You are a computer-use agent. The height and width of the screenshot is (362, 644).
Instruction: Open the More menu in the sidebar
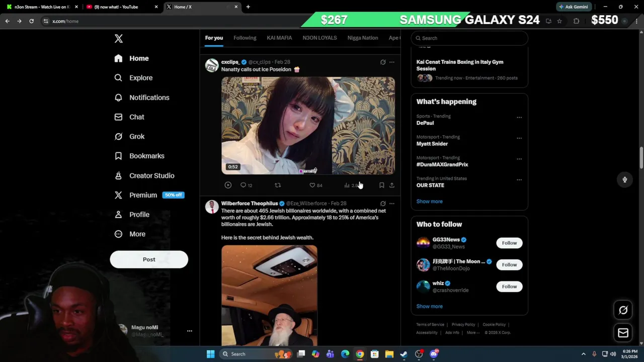click(130, 234)
